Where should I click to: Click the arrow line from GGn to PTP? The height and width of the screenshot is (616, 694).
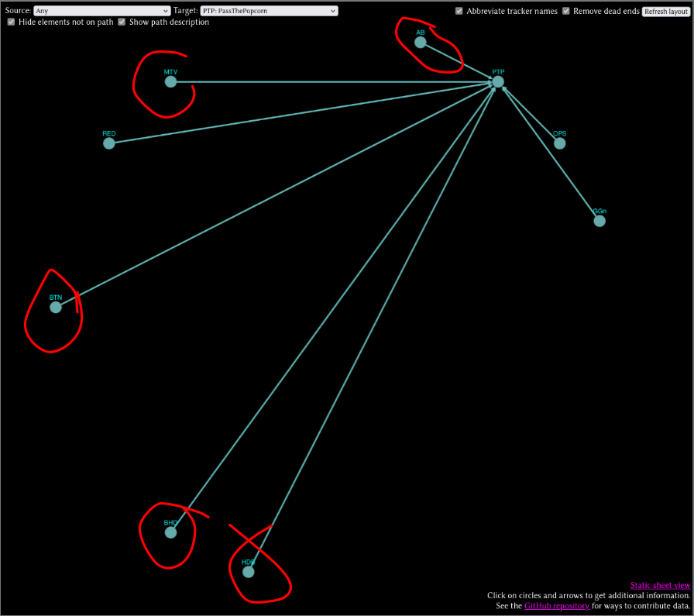(x=551, y=155)
